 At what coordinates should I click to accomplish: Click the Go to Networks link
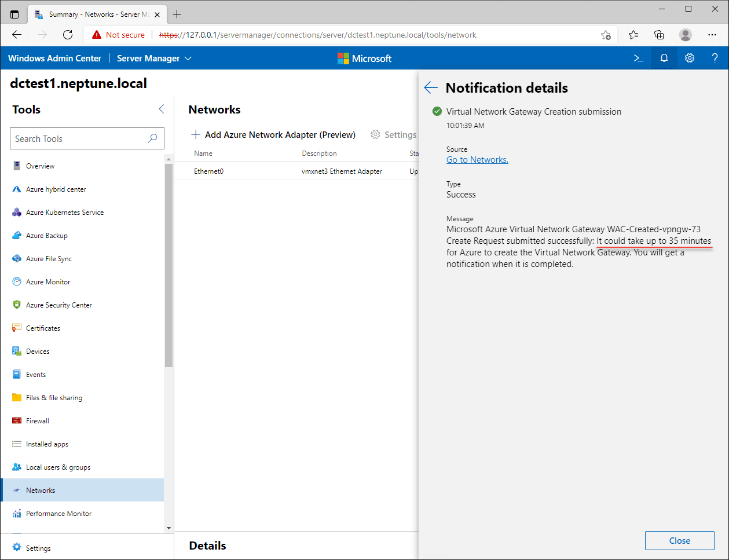[477, 160]
